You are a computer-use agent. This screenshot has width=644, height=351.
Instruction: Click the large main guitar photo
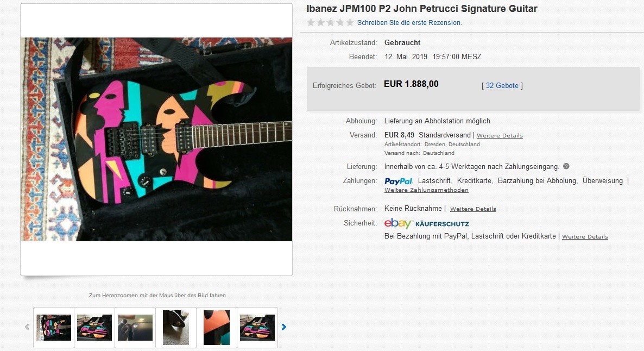pyautogui.click(x=156, y=139)
